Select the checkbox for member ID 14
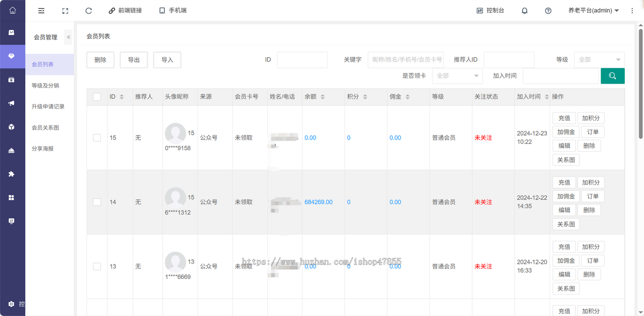The image size is (644, 316). pos(97,202)
